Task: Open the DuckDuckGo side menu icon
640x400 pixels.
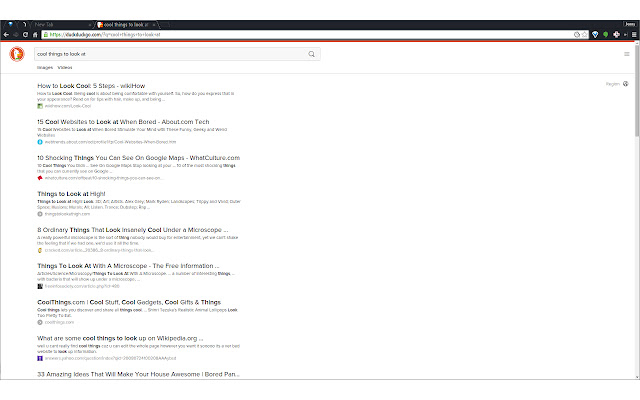Action: click(x=627, y=53)
